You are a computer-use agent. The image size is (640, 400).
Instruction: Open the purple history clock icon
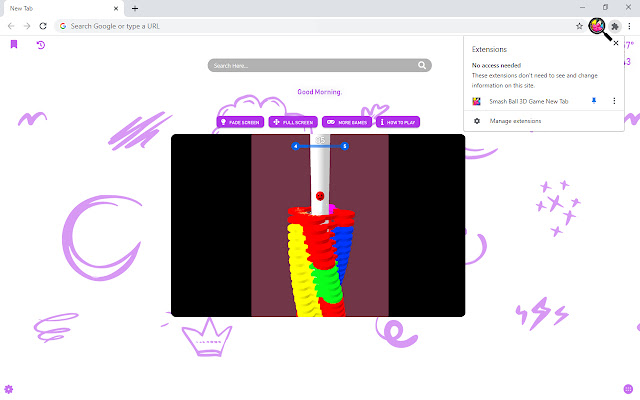[x=41, y=45]
